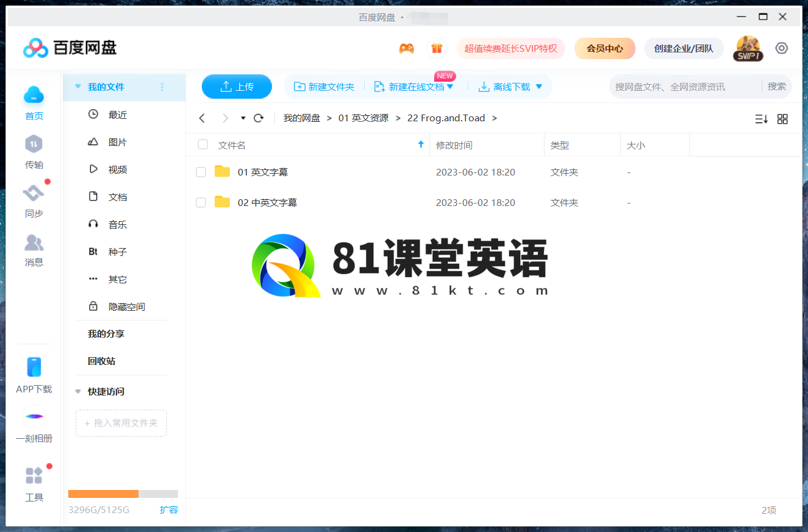Open the 会员中心 member center
808x532 pixels.
pyautogui.click(x=605, y=48)
